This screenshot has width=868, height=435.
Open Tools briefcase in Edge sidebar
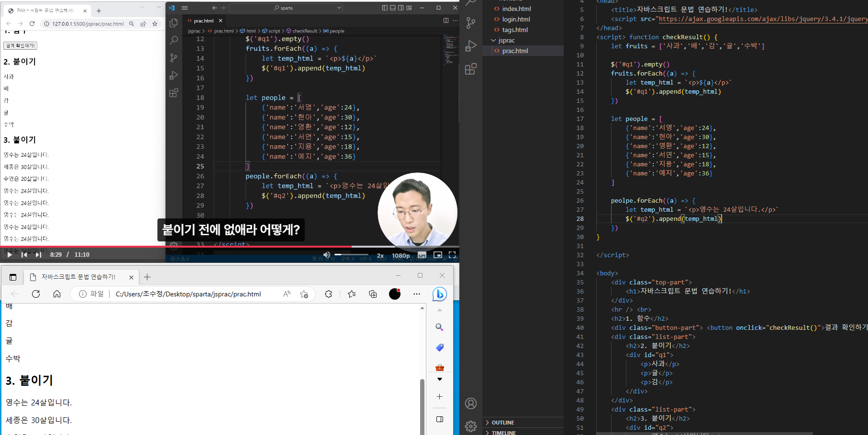pos(439,368)
